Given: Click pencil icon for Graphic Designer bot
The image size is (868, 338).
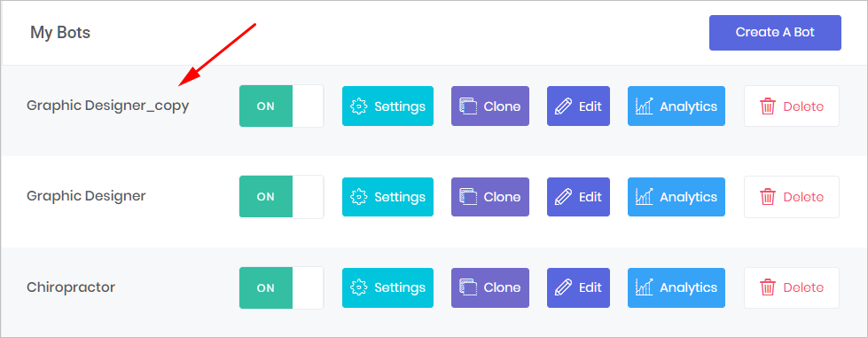Looking at the screenshot, I should point(563,197).
